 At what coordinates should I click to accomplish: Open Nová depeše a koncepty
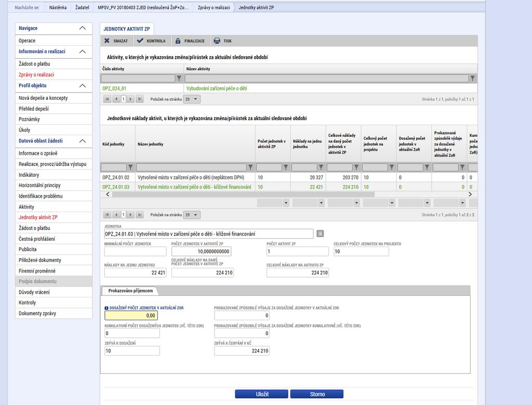point(54,98)
